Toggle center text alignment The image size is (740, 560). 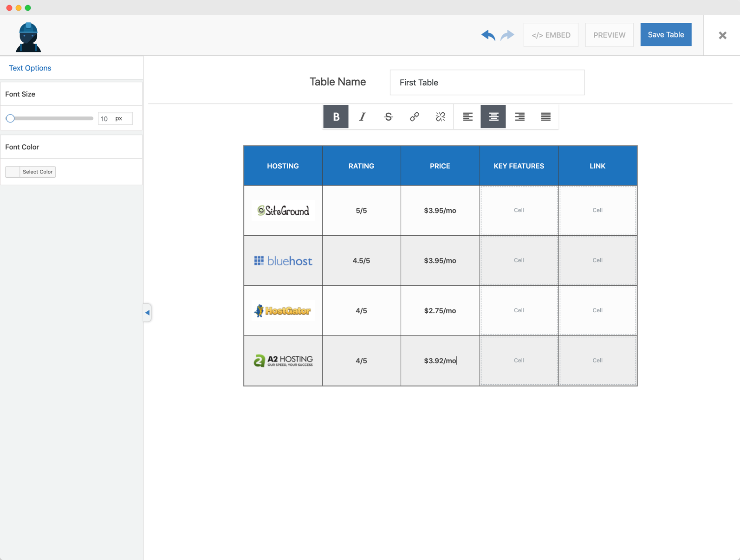[x=493, y=117]
